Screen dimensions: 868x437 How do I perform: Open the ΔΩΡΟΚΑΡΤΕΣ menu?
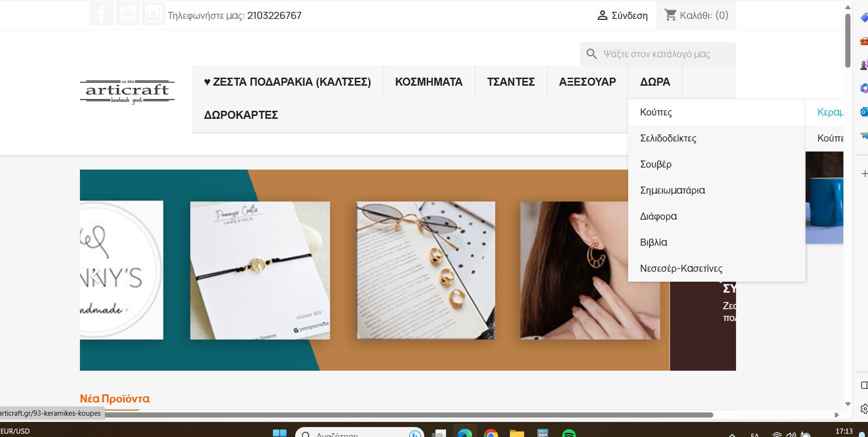pyautogui.click(x=241, y=115)
